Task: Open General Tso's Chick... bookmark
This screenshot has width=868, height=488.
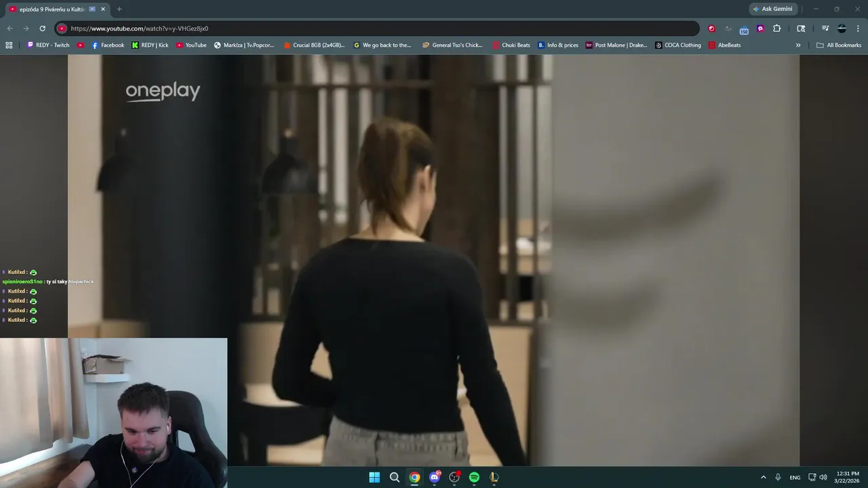Action: coord(452,45)
